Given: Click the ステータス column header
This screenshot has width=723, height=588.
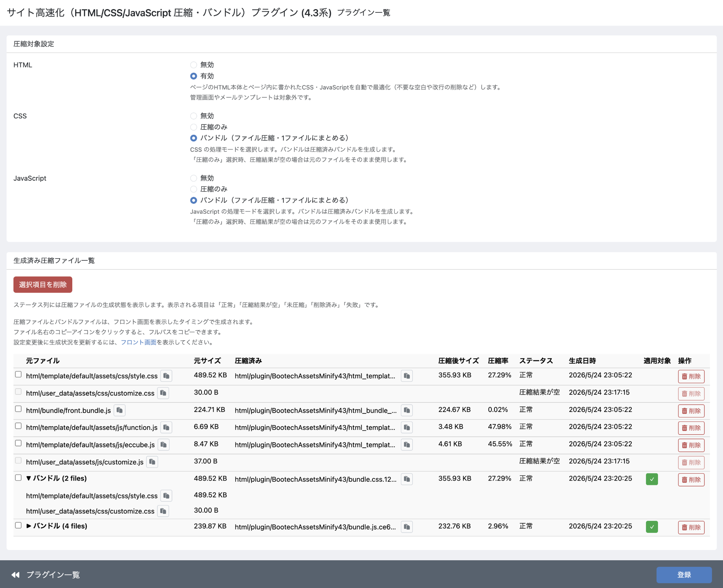Looking at the screenshot, I should (x=536, y=361).
